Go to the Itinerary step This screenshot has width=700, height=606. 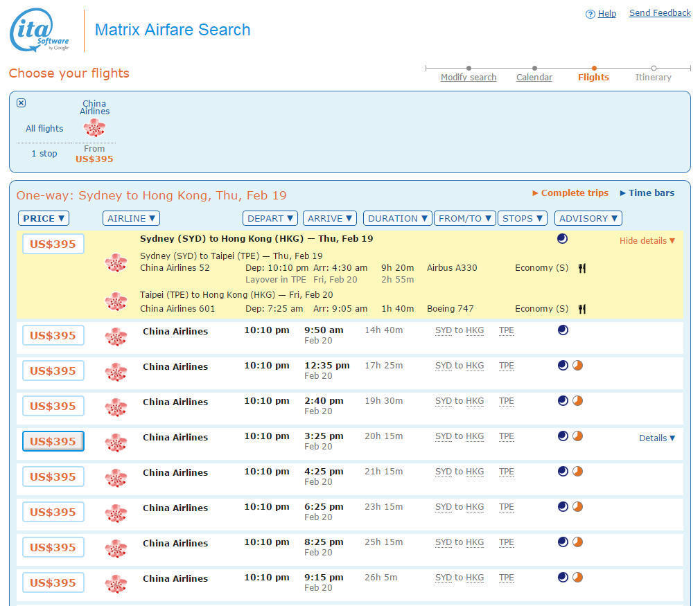coord(653,77)
